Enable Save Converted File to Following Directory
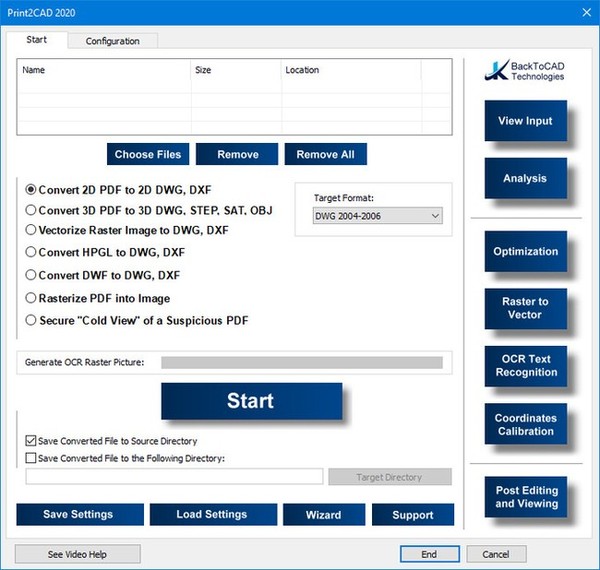Viewport: 600px width, 570px height. click(30, 458)
